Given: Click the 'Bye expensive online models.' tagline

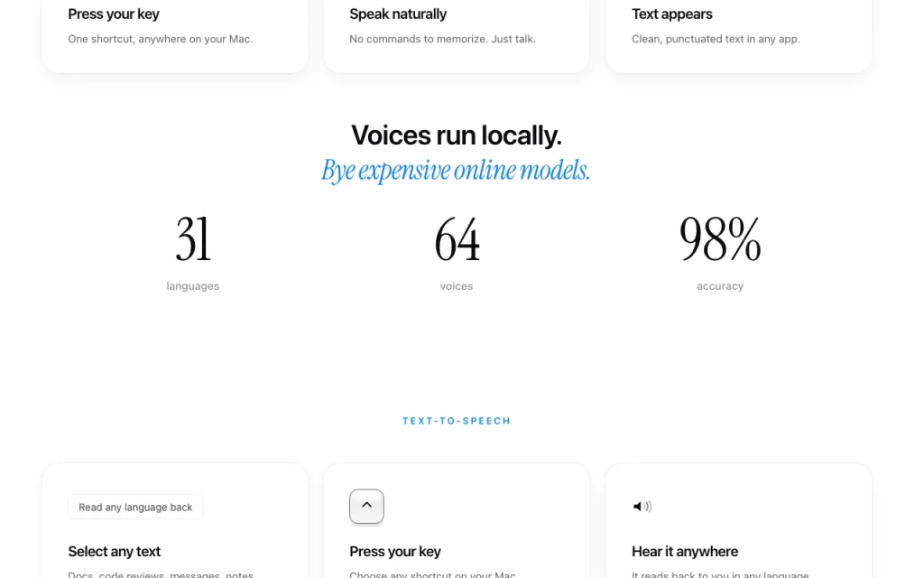Looking at the screenshot, I should pyautogui.click(x=456, y=171).
